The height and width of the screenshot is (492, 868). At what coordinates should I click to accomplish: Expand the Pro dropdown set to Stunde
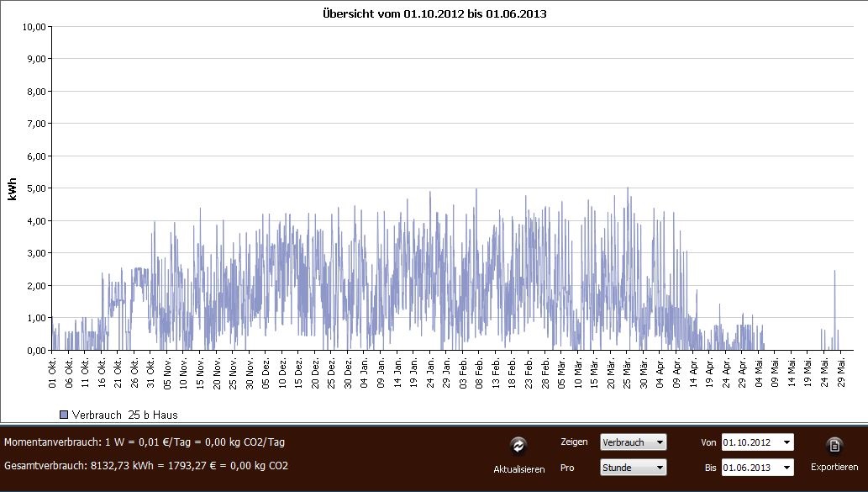click(633, 468)
